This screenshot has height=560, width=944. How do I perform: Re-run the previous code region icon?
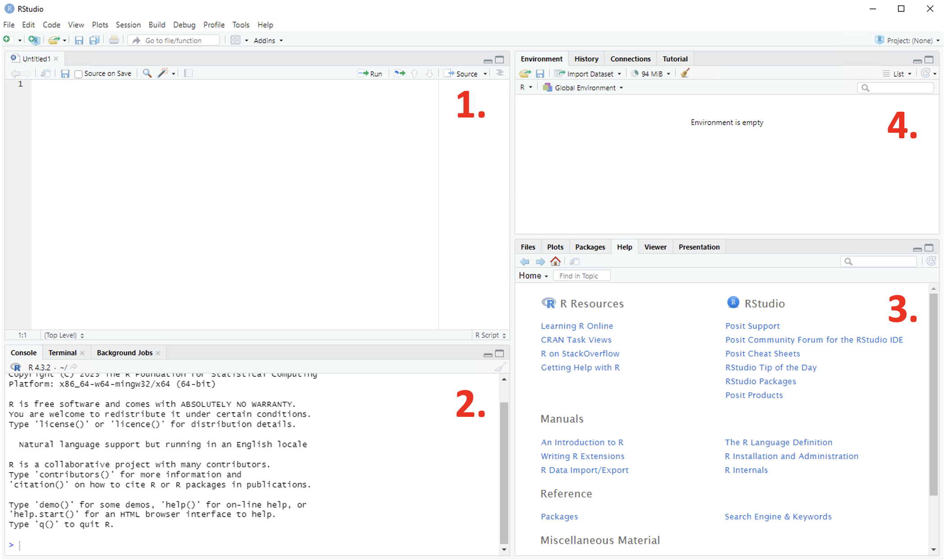coord(399,73)
